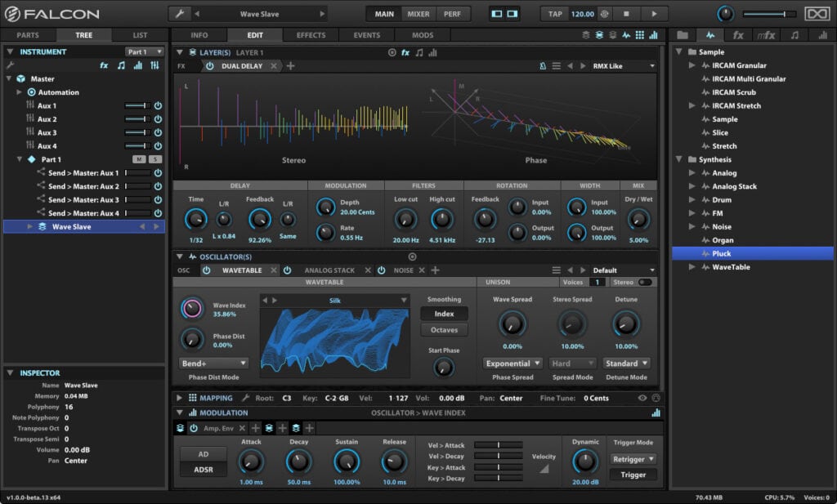The image size is (837, 504).
Task: Click the Vel > Attack slider
Action: [x=498, y=445]
